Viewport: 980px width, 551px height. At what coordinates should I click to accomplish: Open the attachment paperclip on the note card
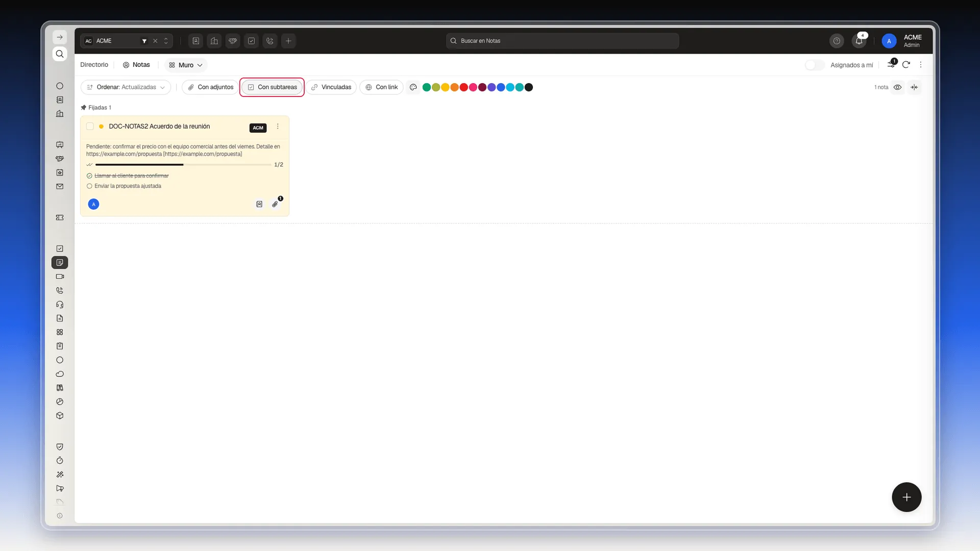(275, 204)
